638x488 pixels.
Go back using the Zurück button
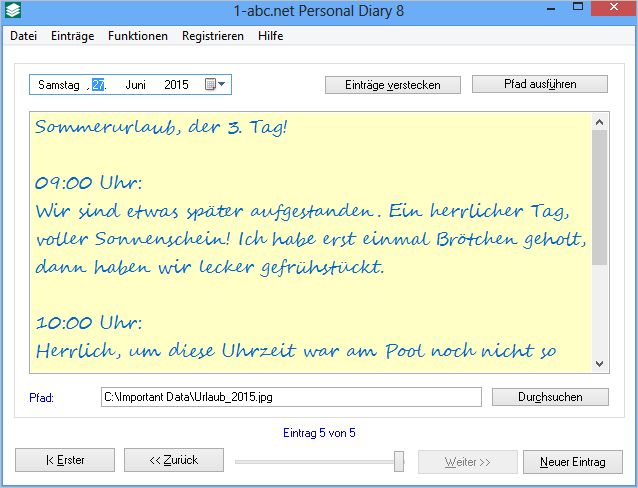coord(173,461)
